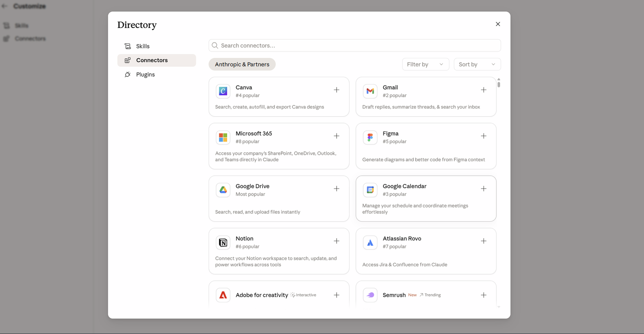This screenshot has height=334, width=644.
Task: Click the connector list scrollbar thumb
Action: 498,84
